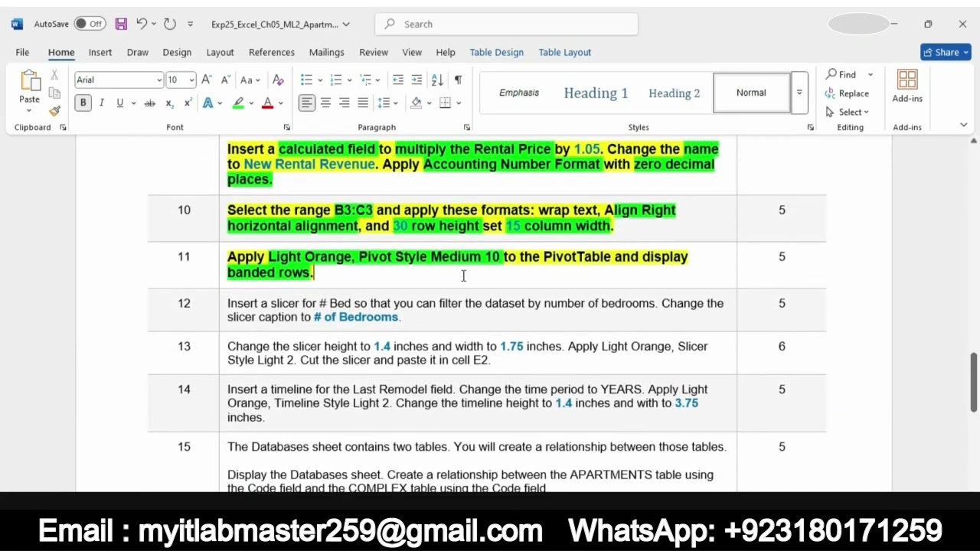Click the shading paint bucket button
Viewport: 980px width, 551px height.
416,103
